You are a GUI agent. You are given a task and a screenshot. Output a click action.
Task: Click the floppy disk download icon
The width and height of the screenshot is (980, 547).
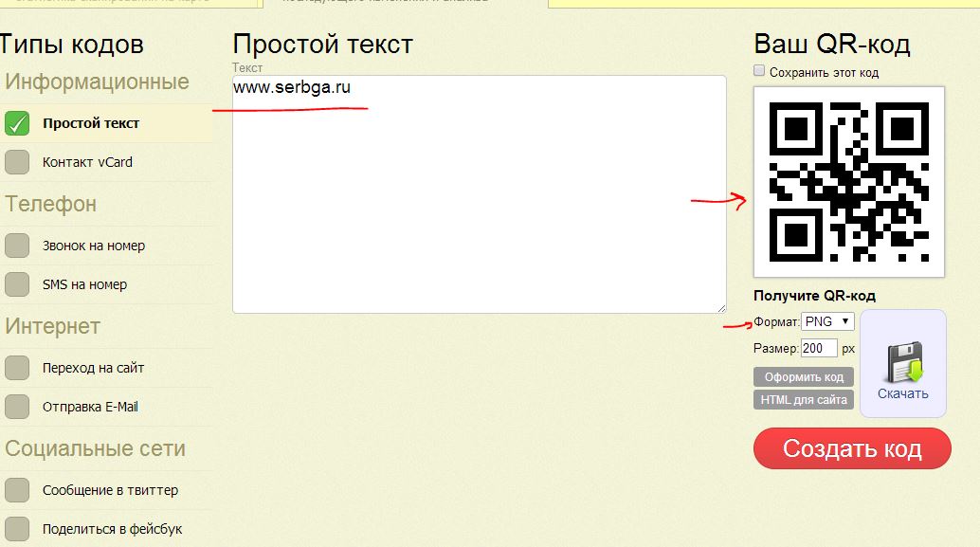pyautogui.click(x=902, y=362)
